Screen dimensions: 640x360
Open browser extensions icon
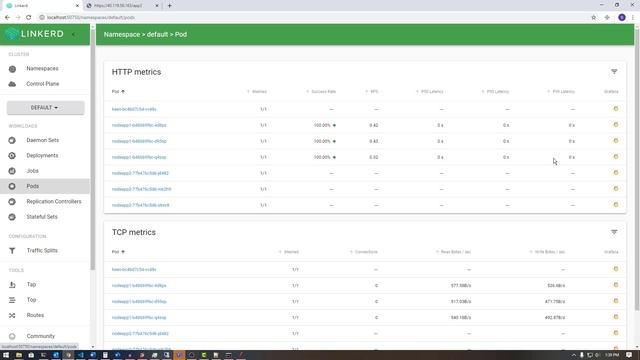click(x=607, y=18)
